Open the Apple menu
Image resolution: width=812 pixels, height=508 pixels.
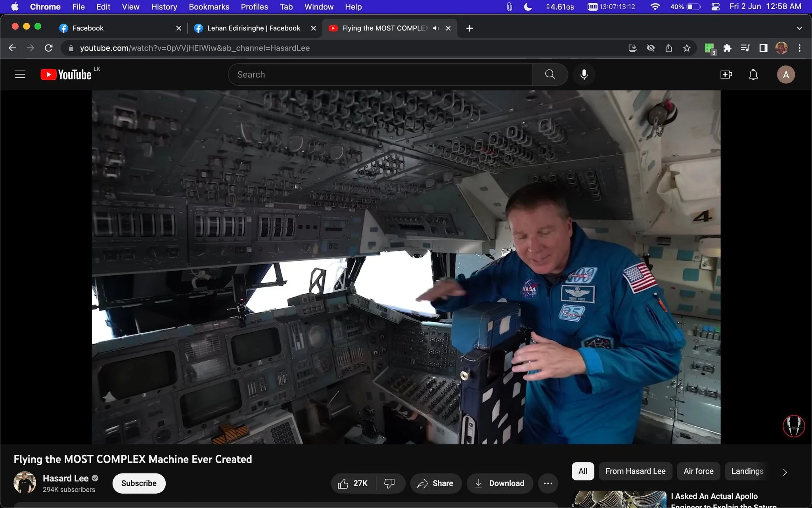coord(15,7)
